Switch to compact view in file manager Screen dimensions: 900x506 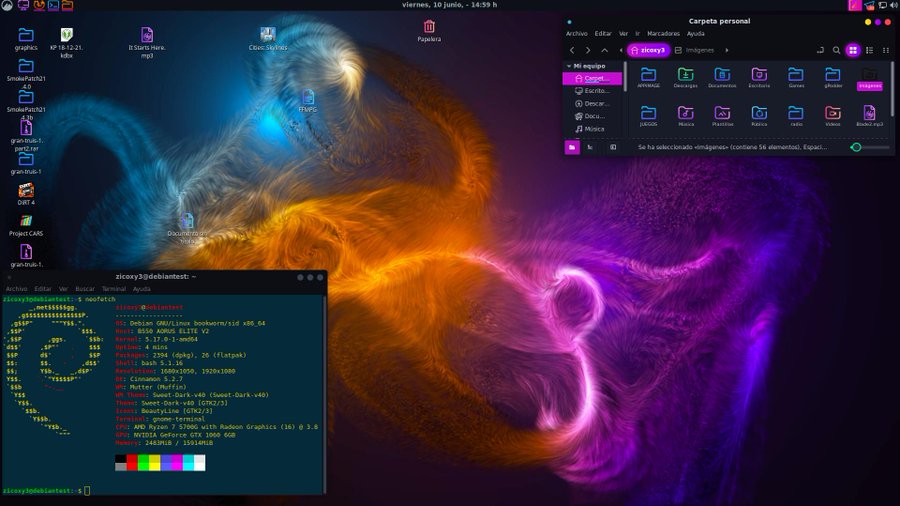point(886,50)
